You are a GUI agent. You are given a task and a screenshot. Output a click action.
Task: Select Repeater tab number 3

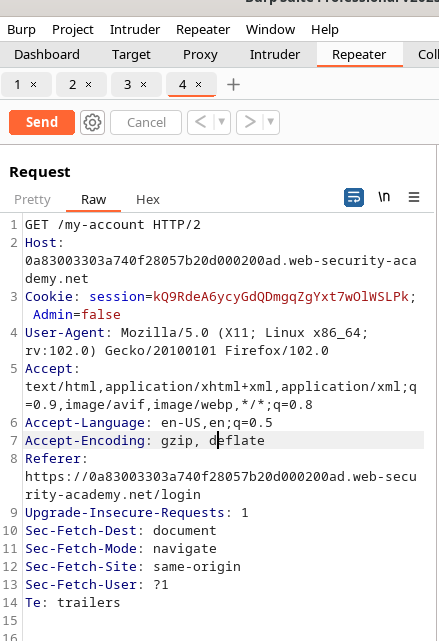coord(128,85)
